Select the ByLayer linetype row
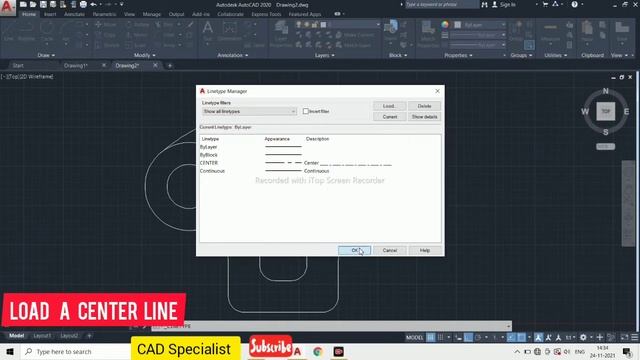The width and height of the screenshot is (640, 360). 320,147
